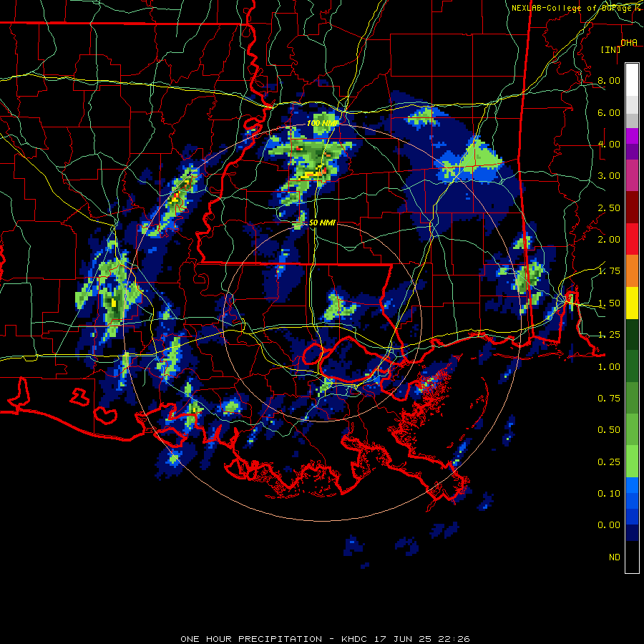Click the 1.50 legend value
The height and width of the screenshot is (644, 644).
tap(609, 303)
